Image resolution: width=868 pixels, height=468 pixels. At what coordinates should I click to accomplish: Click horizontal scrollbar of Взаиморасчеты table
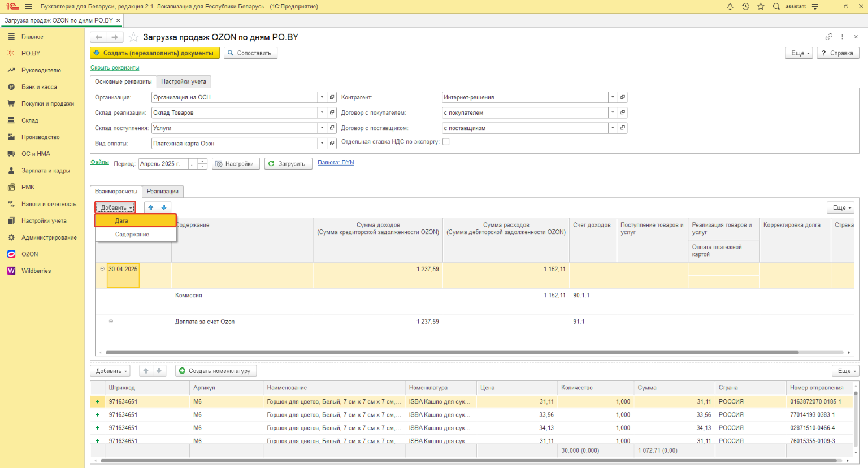pyautogui.click(x=452, y=352)
